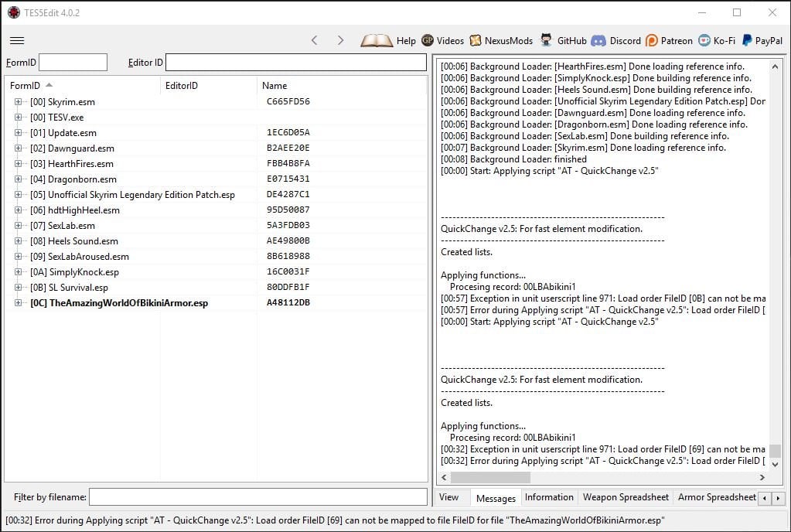This screenshot has width=791, height=532.
Task: Expand Heels Sound.esm tree node
Action: coord(18,241)
